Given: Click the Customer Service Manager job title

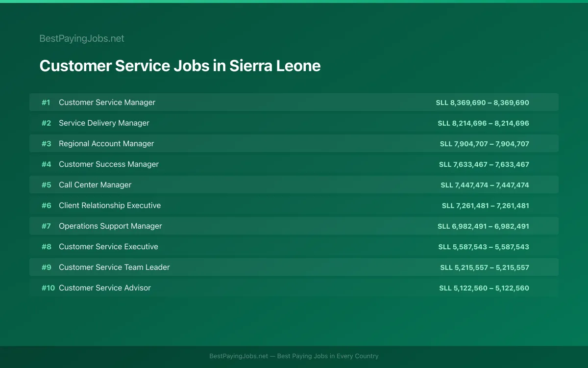Looking at the screenshot, I should pyautogui.click(x=107, y=102).
